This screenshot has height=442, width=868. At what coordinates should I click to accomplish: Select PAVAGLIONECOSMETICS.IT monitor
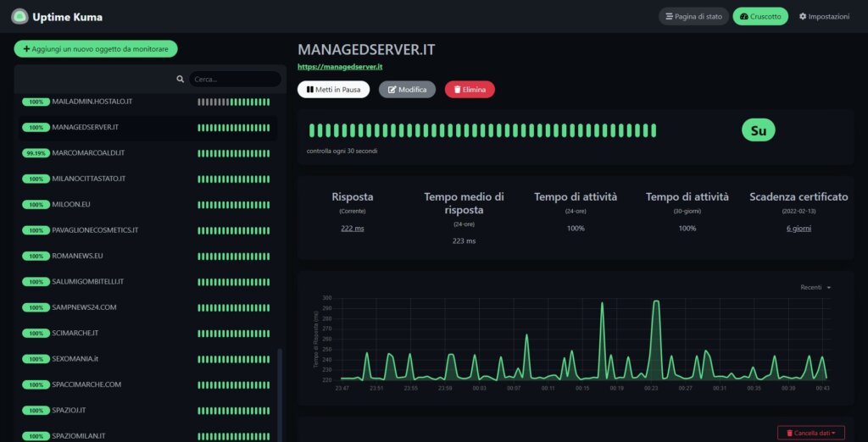click(147, 230)
